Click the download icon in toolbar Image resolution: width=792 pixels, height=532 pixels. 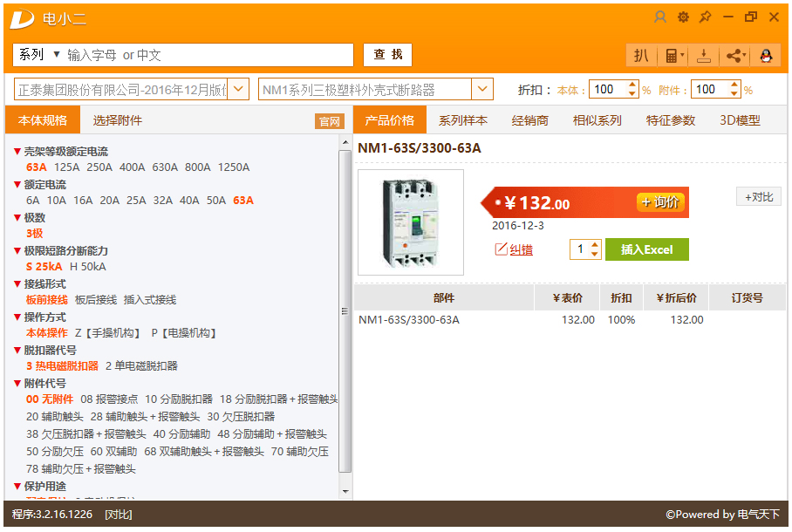point(704,55)
